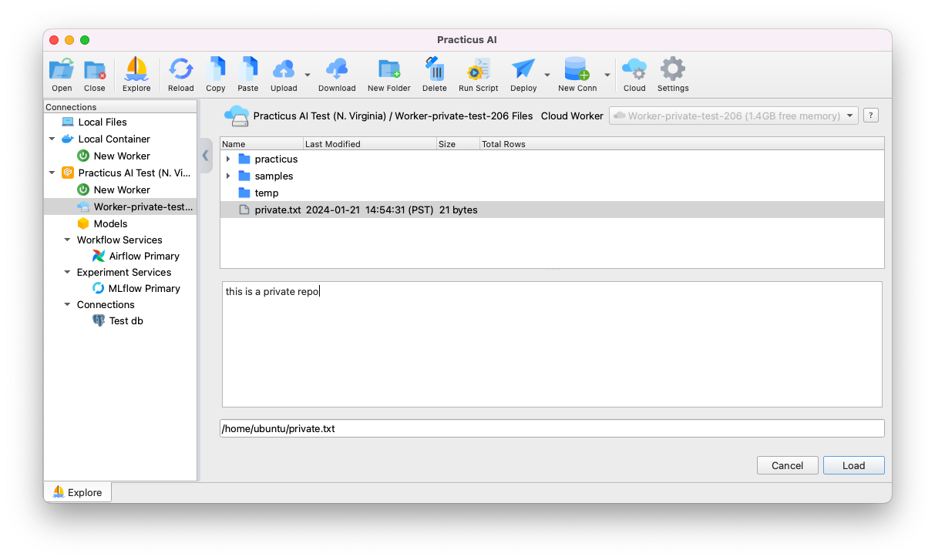Click the Cloud settings icon
The image size is (935, 560).
pyautogui.click(x=634, y=70)
